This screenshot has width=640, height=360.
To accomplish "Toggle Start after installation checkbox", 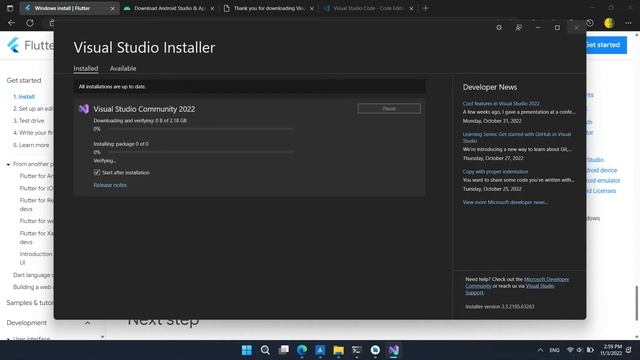I will point(97,172).
